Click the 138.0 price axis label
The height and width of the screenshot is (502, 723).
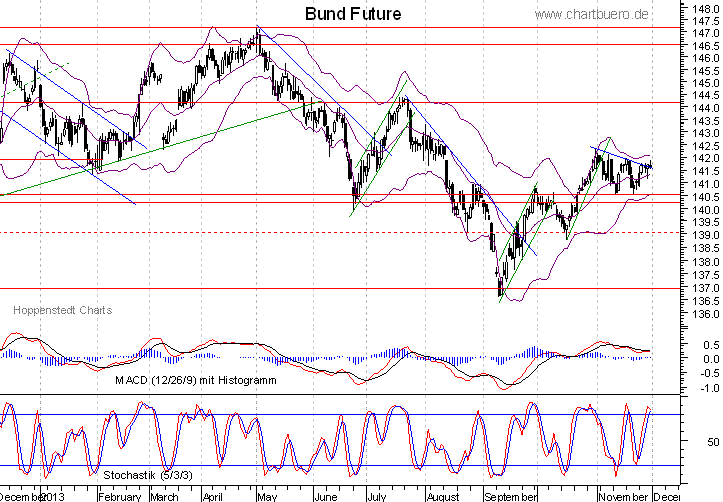coord(705,262)
